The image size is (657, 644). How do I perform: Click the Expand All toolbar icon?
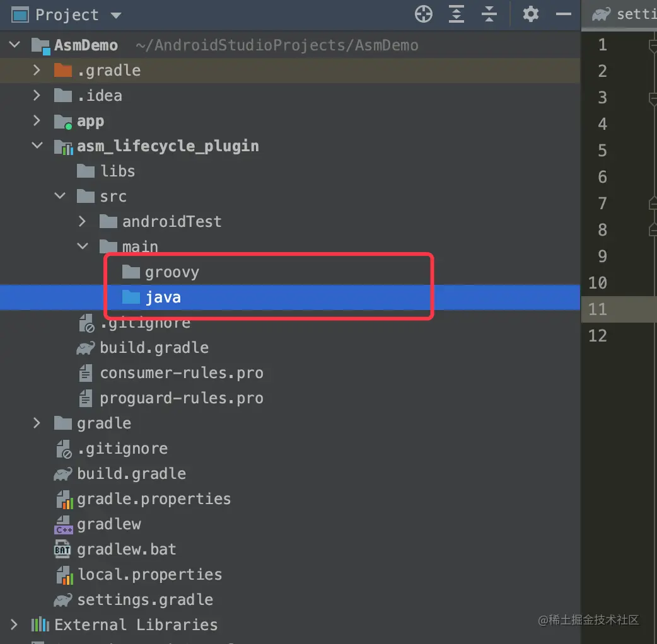coord(456,14)
